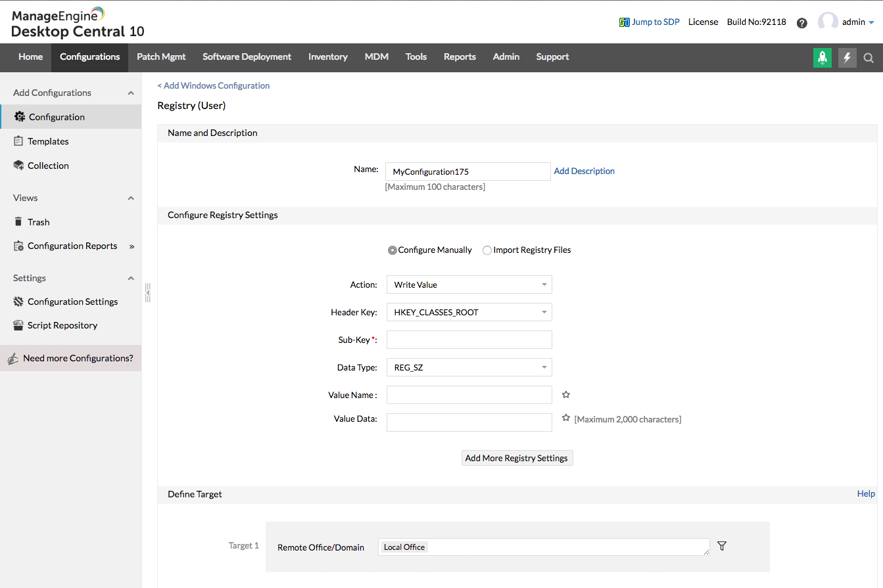Screen dimensions: 883x588
Task: Click Add More Registry Settings button
Action: pyautogui.click(x=517, y=458)
